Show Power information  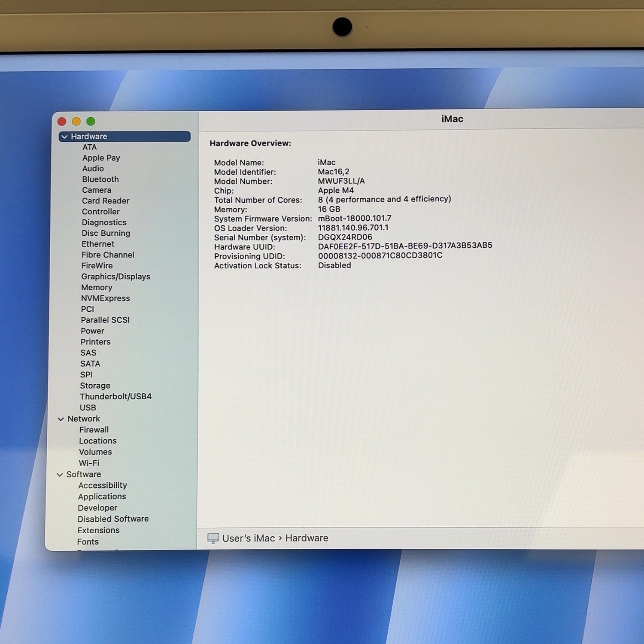92,331
